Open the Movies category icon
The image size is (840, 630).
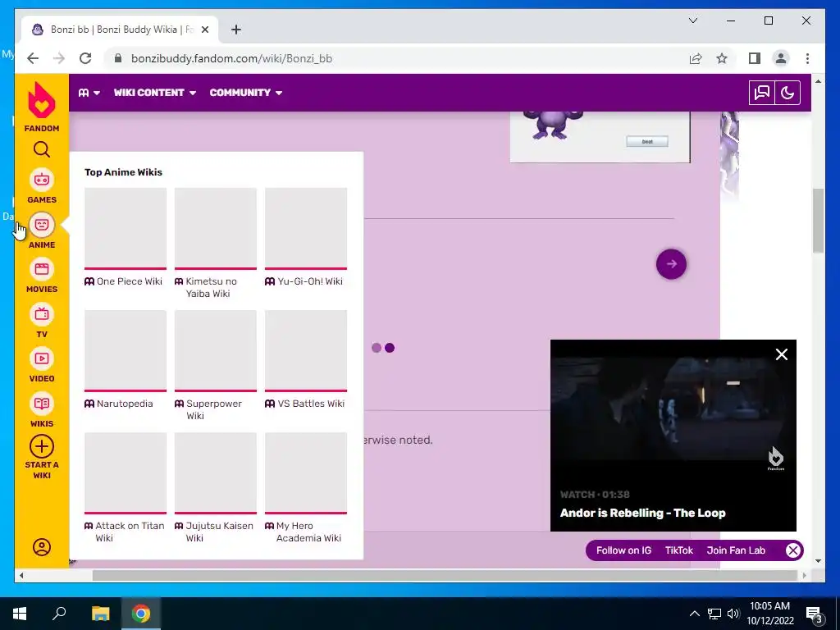[42, 269]
